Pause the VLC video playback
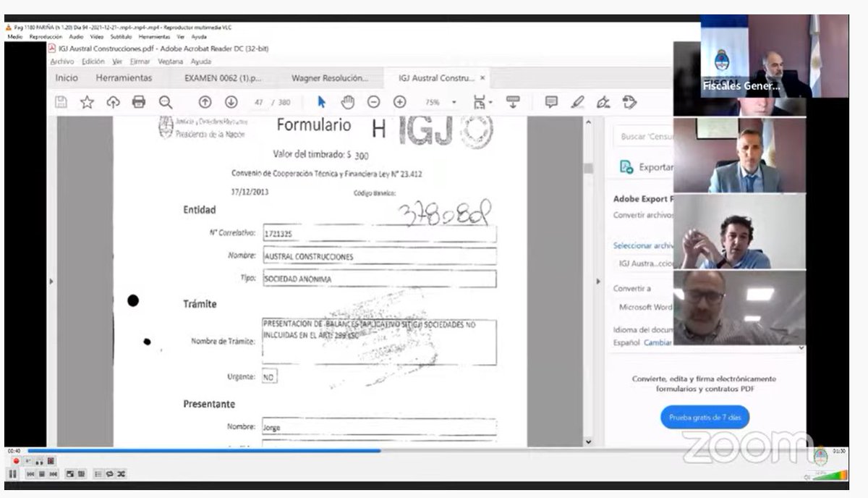This screenshot has height=498, width=868. [x=13, y=474]
